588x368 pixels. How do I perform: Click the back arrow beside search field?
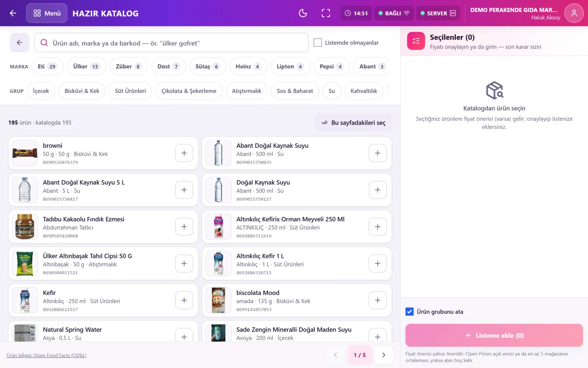click(19, 43)
